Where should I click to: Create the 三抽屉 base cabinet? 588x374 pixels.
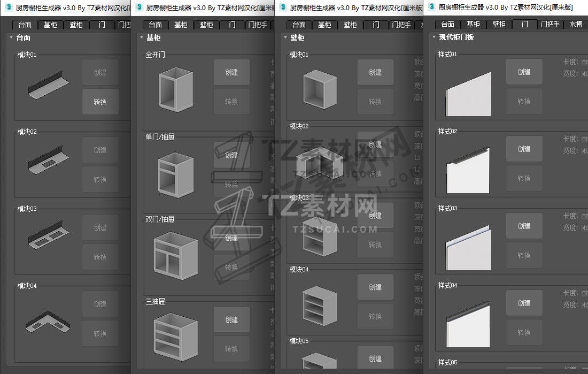click(x=231, y=319)
